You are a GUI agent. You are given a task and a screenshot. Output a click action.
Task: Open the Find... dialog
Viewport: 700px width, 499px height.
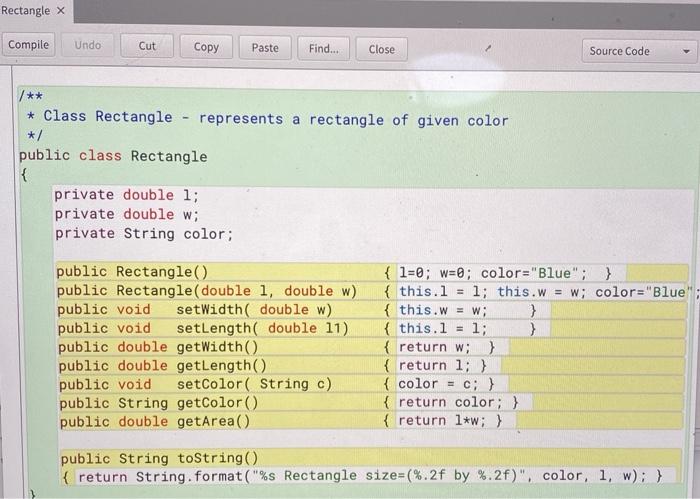[x=324, y=49]
